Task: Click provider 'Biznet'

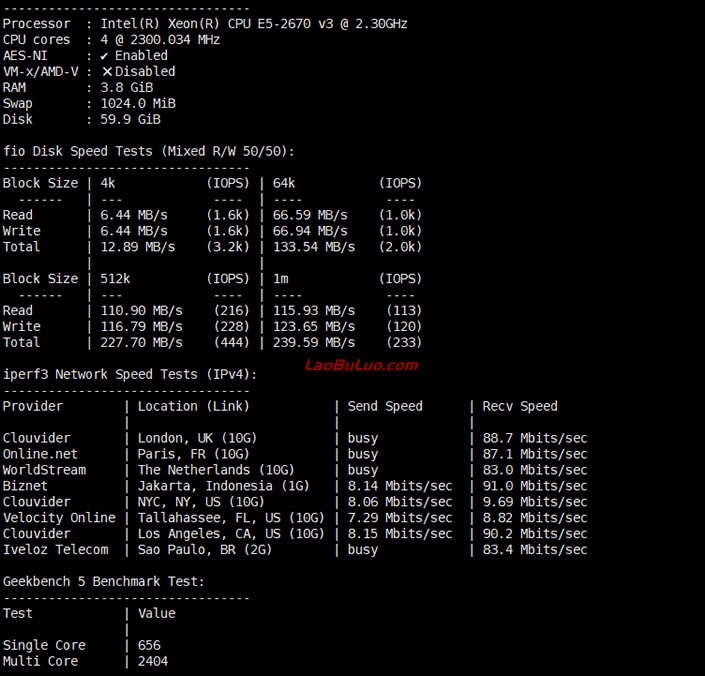Action: 25,486
